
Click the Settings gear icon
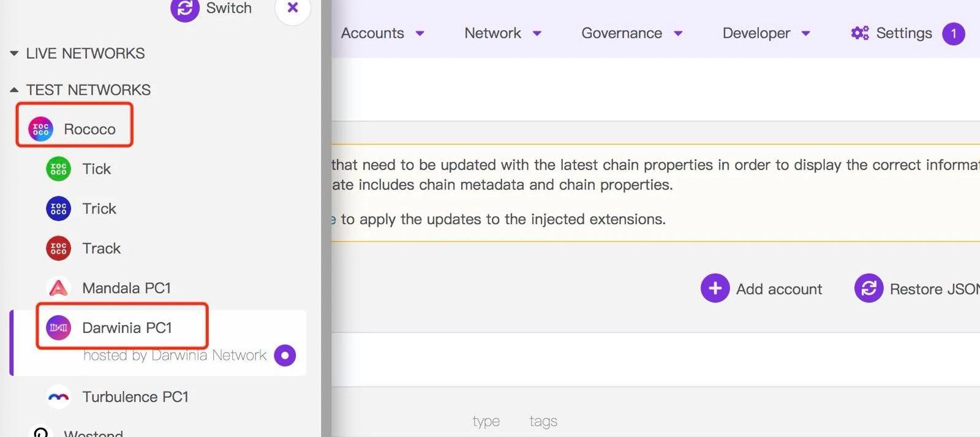coord(860,33)
